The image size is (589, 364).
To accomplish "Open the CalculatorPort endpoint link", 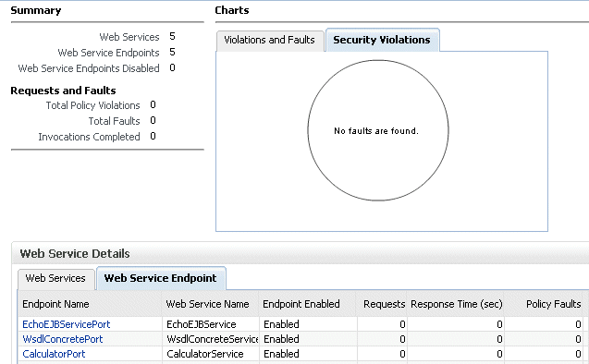I will pos(54,354).
